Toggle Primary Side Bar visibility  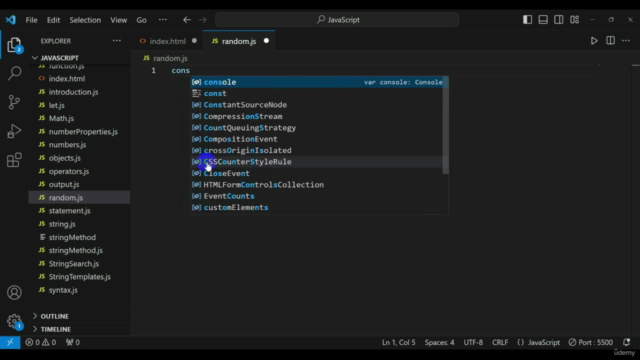pos(527,20)
